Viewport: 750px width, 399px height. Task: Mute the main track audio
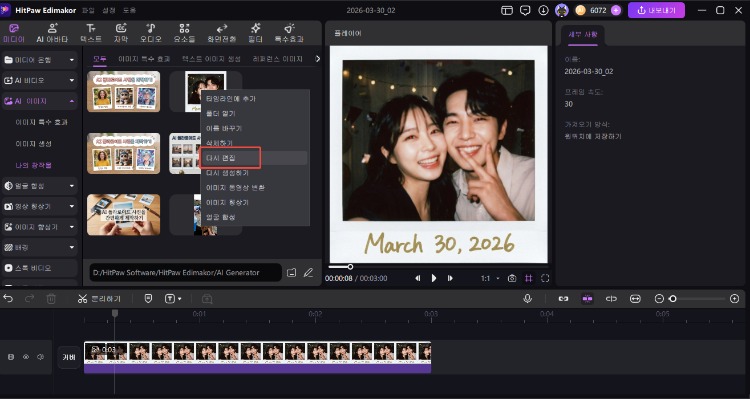tap(41, 357)
